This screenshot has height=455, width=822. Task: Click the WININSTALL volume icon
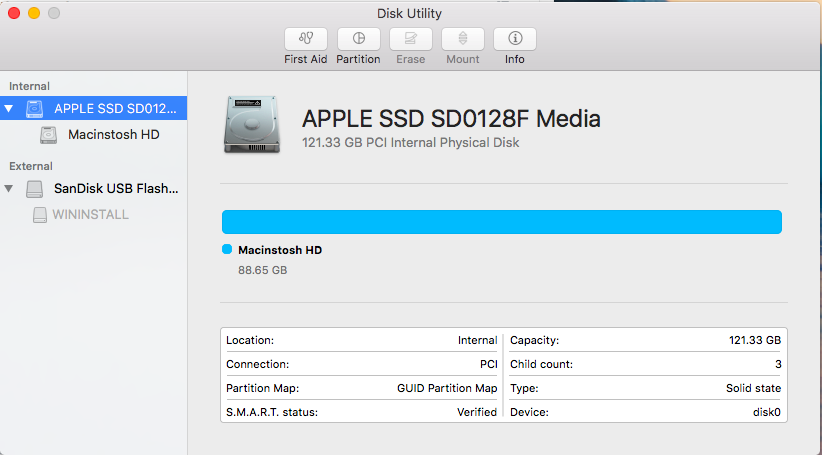coord(40,214)
